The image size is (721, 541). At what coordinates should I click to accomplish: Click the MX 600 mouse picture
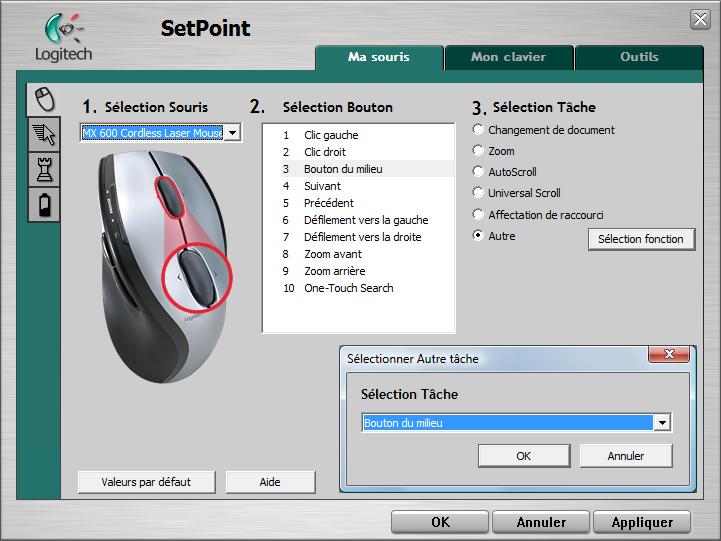[163, 267]
